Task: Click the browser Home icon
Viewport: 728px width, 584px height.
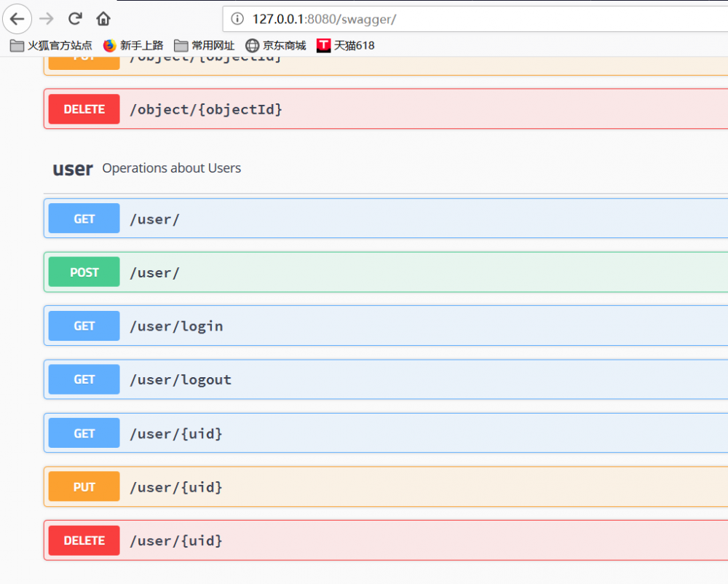Action: 103,19
